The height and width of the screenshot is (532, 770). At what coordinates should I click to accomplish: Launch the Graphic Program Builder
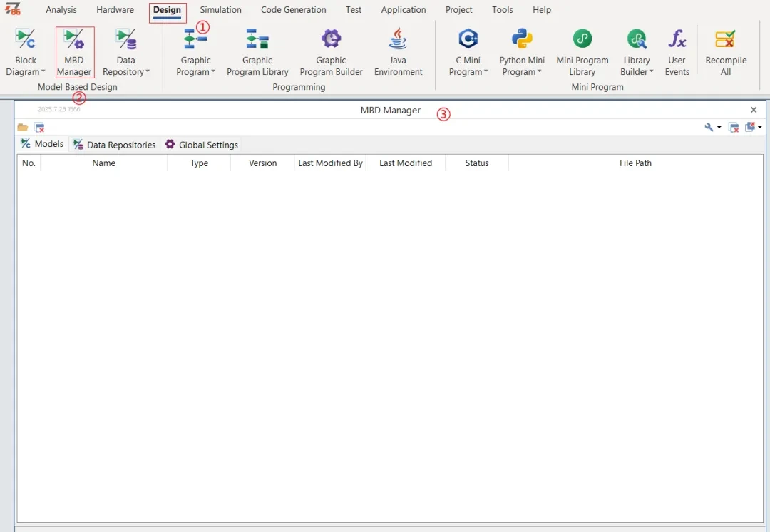pyautogui.click(x=331, y=50)
